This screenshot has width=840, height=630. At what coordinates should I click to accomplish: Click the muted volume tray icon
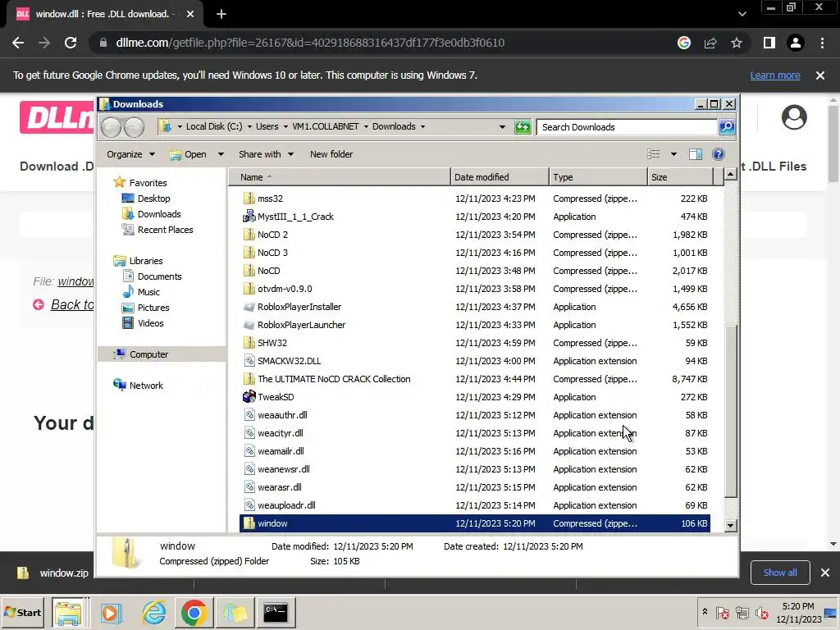click(761, 612)
